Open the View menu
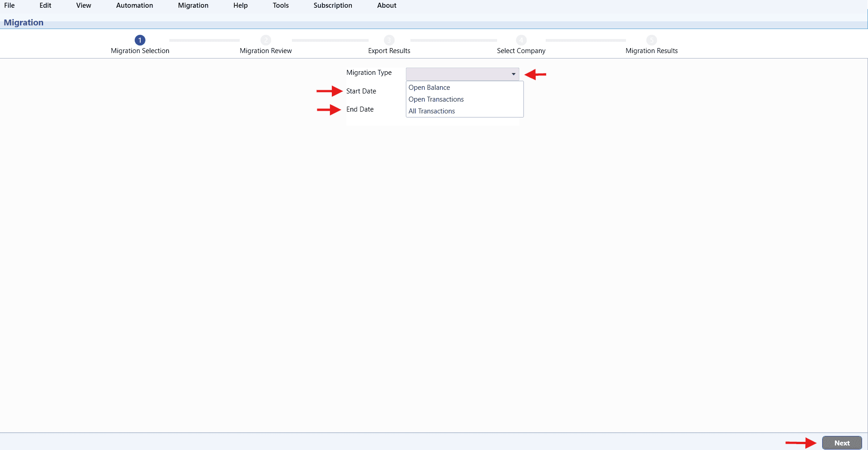Screen dimensions: 868x450 (84, 5)
